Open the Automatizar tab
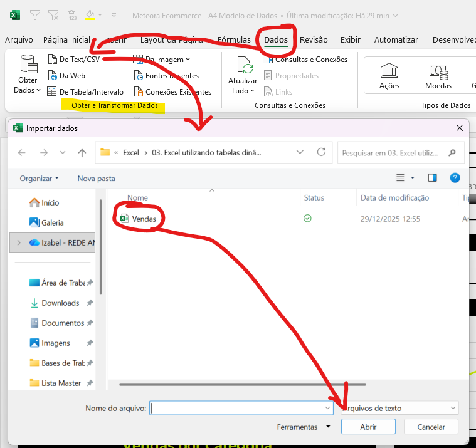Image resolution: width=476 pixels, height=448 pixels. point(396,39)
